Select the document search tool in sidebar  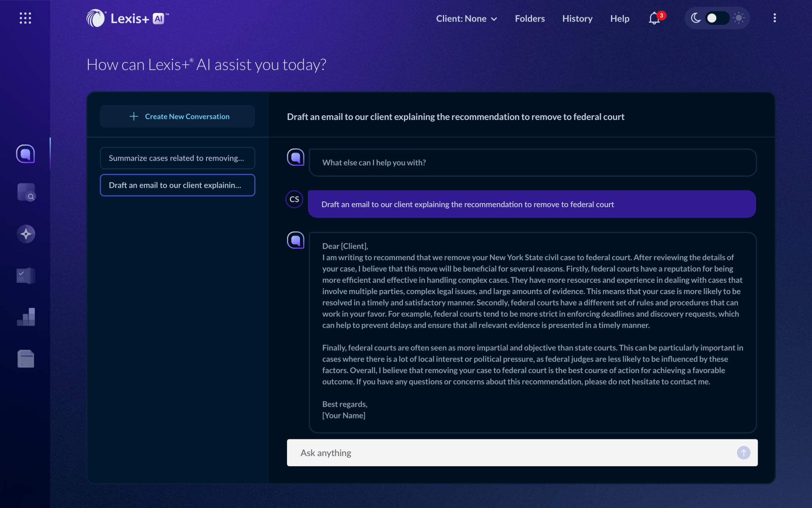pos(25,192)
